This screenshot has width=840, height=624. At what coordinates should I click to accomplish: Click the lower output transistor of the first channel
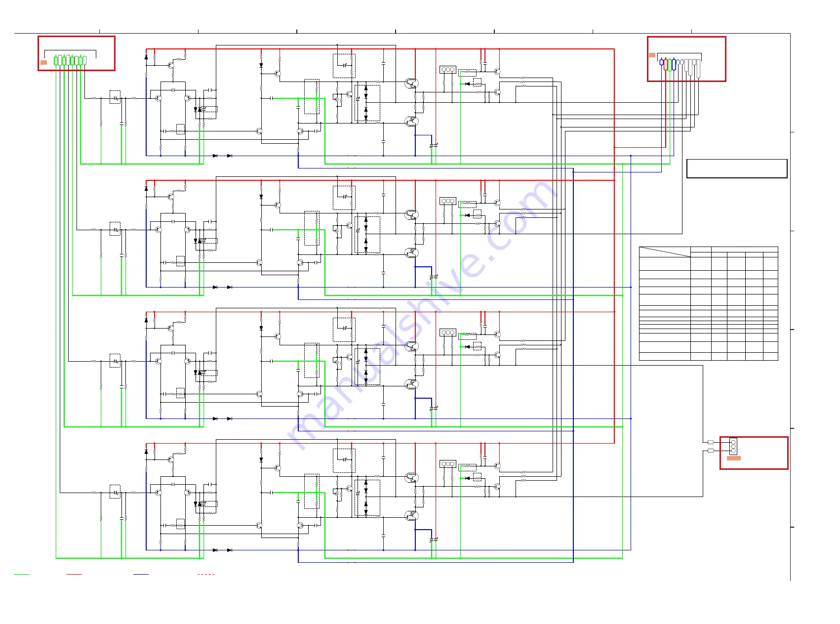click(411, 121)
